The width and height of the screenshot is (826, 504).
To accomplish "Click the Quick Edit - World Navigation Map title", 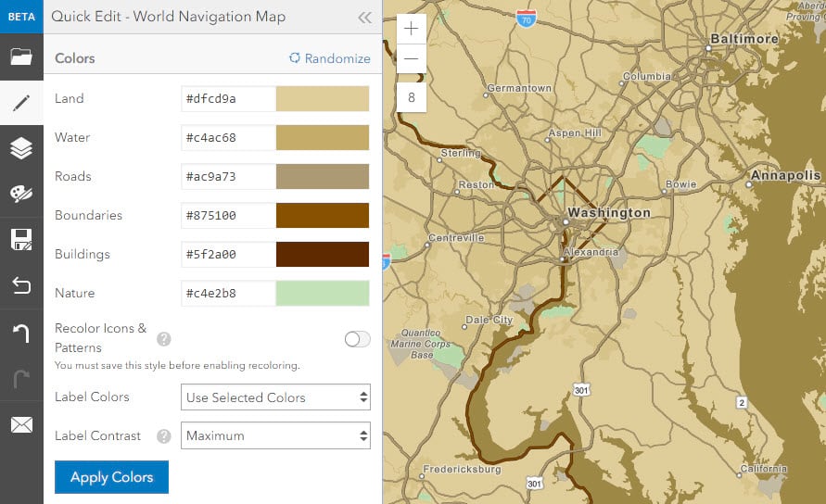I will click(x=169, y=17).
